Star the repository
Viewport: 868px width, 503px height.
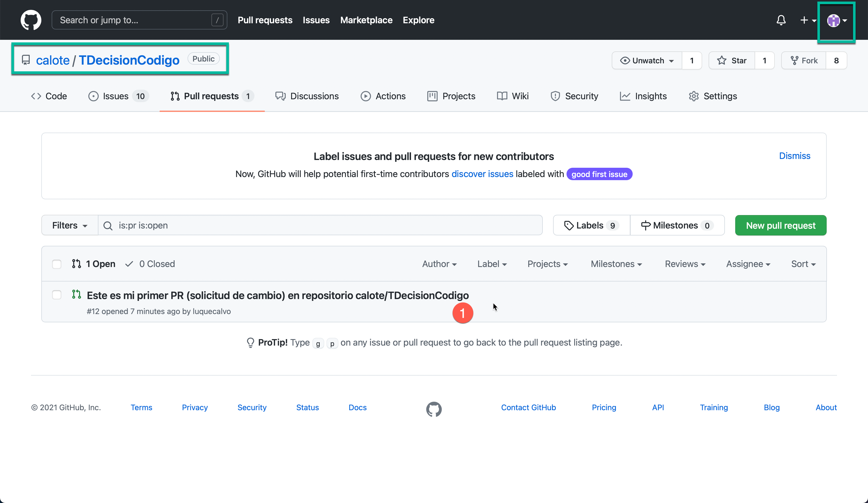[x=732, y=61]
